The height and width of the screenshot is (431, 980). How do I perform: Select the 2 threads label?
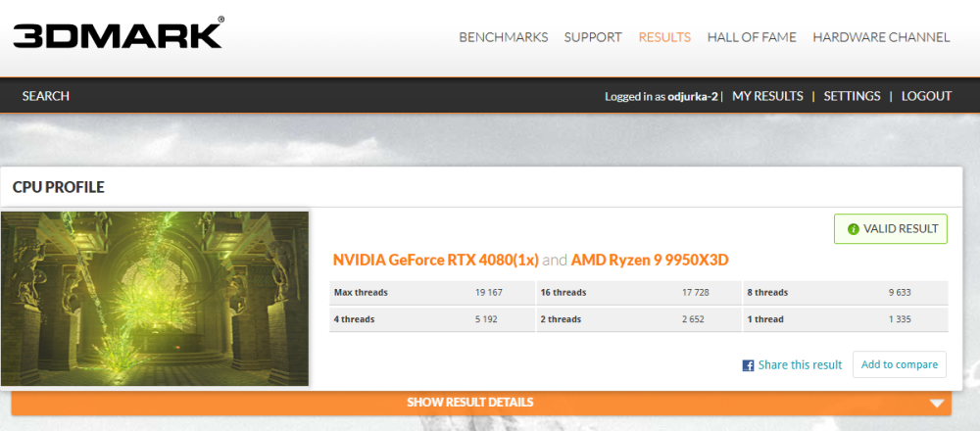point(561,319)
